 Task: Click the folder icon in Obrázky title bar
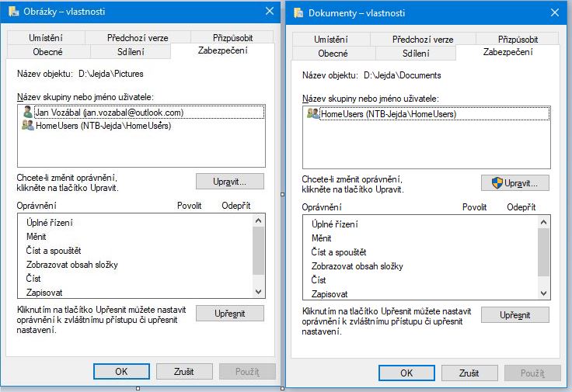(13, 12)
